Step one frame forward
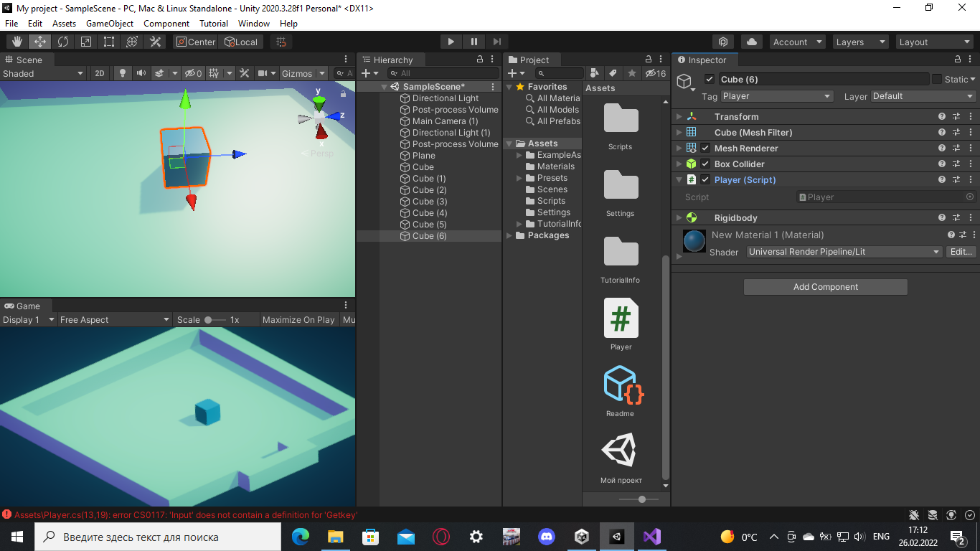This screenshot has height=551, width=980. click(x=496, y=42)
